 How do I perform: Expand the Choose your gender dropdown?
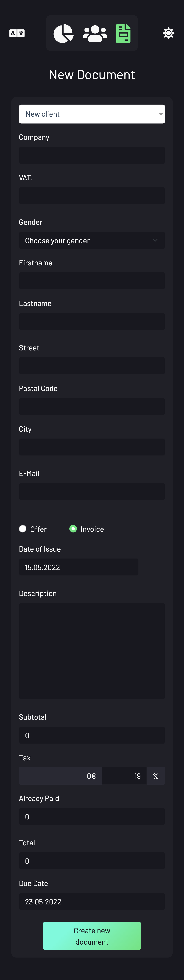[x=92, y=240]
